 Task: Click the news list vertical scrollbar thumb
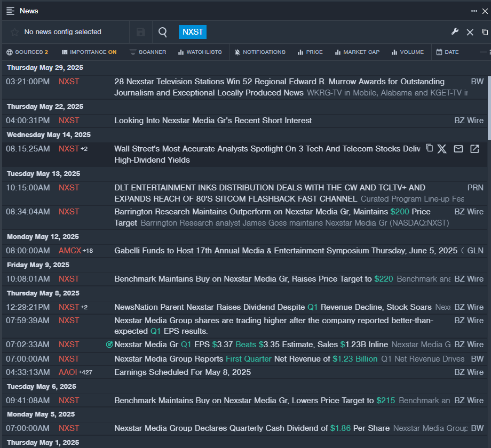click(489, 108)
